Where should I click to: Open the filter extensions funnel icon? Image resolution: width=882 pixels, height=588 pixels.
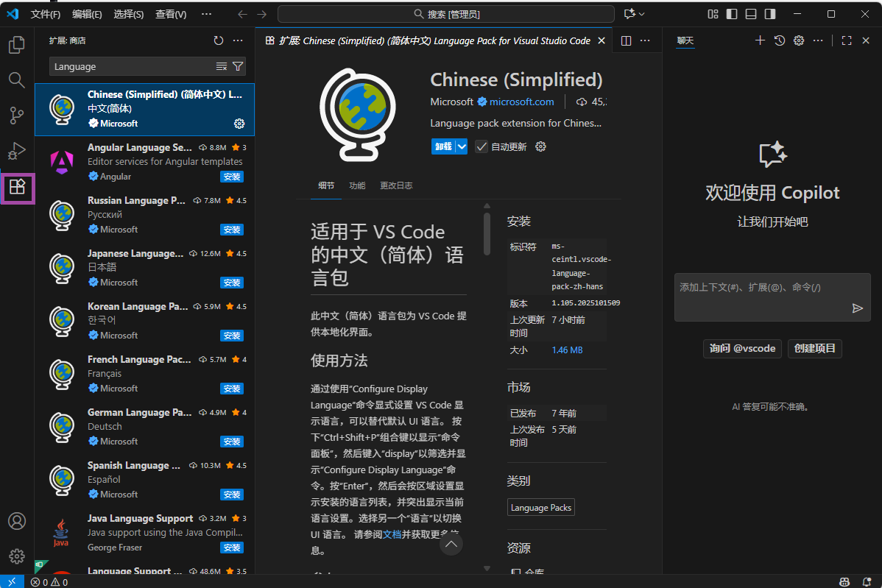tap(238, 66)
